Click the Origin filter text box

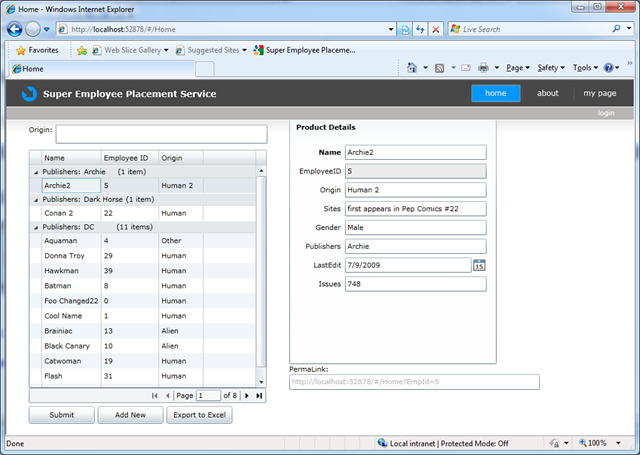click(161, 134)
